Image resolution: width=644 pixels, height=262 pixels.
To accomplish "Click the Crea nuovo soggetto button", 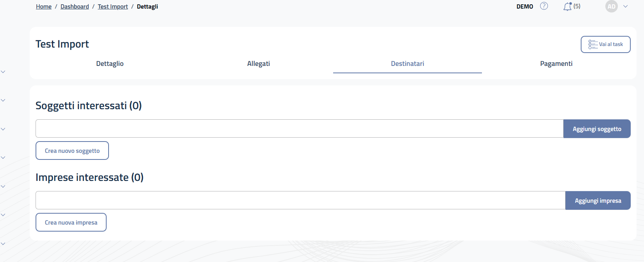I will [x=72, y=150].
